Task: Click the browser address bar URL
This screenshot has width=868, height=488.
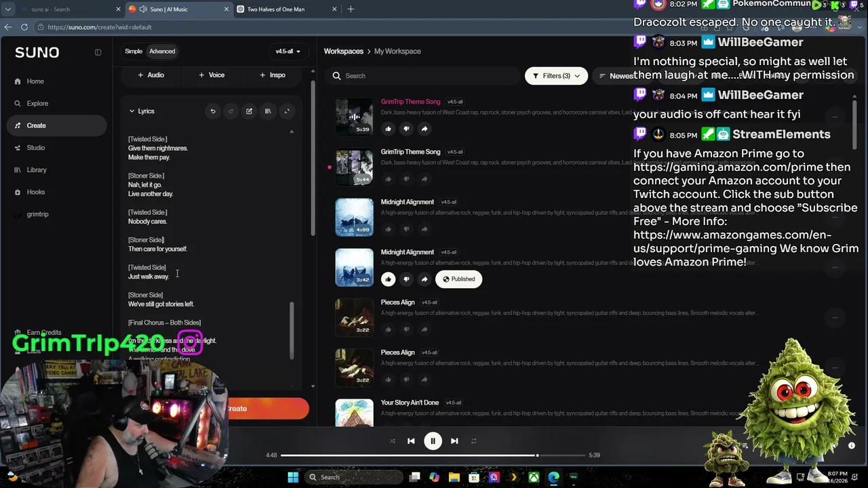Action: 100,27
